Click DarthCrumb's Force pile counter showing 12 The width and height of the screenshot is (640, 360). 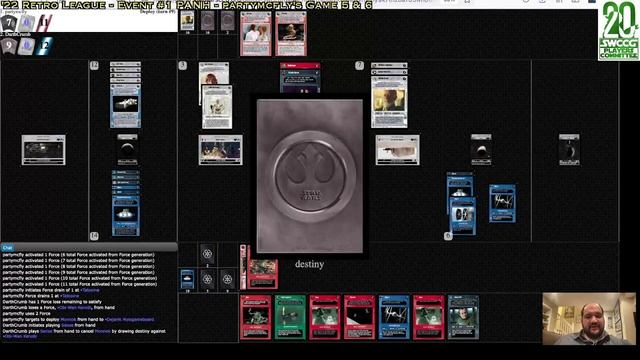(x=44, y=45)
